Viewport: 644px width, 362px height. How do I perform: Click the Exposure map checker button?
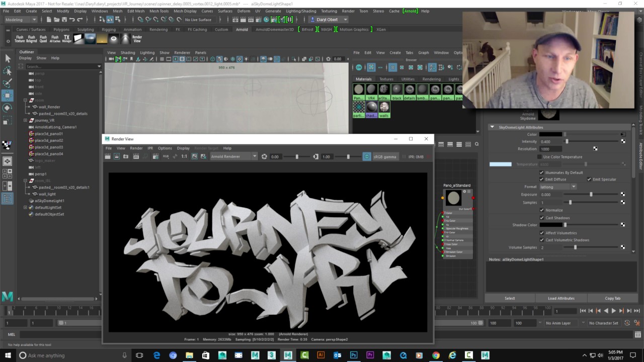click(623, 194)
